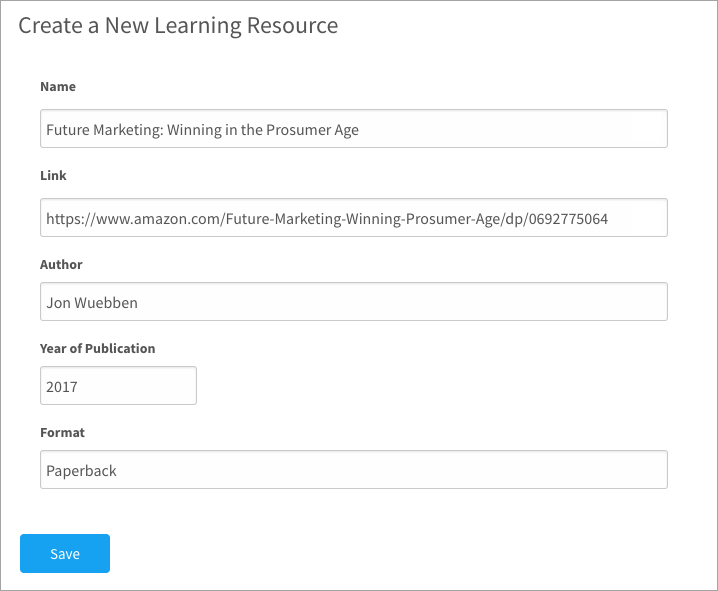This screenshot has width=718, height=591.
Task: Focus the Author input field
Action: coord(354,302)
